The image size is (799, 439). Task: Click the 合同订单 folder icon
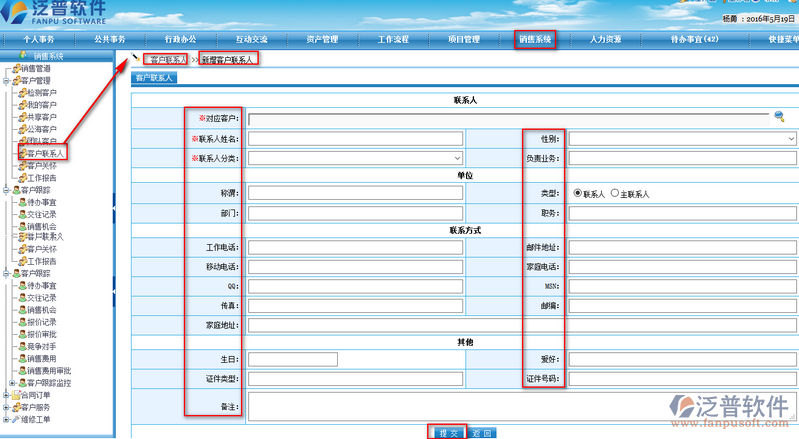pos(16,395)
